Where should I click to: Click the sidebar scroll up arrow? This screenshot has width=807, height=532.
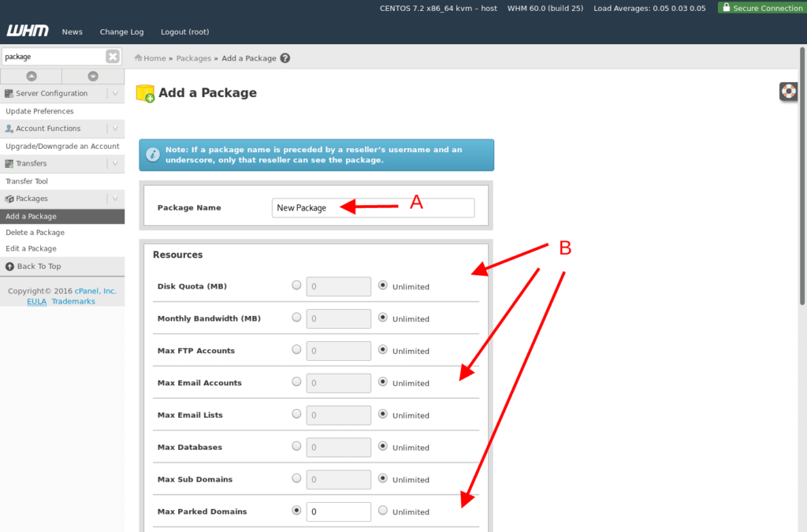[x=32, y=76]
